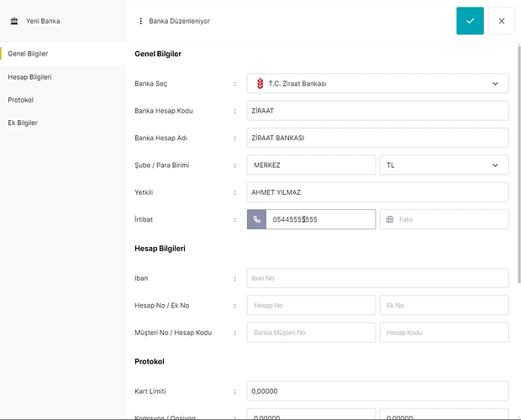Click the Ziraat Bankası wheat logo
This screenshot has width=521, height=420.
tap(260, 83)
